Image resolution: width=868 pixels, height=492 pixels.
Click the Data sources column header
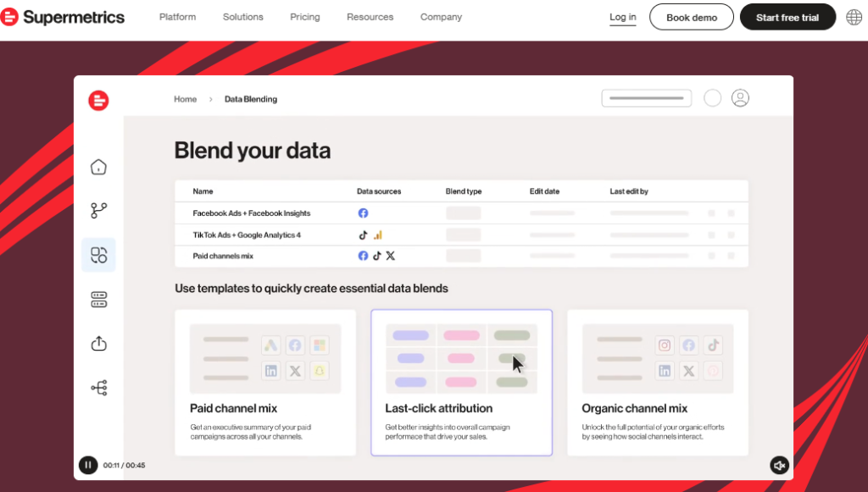pyautogui.click(x=379, y=191)
